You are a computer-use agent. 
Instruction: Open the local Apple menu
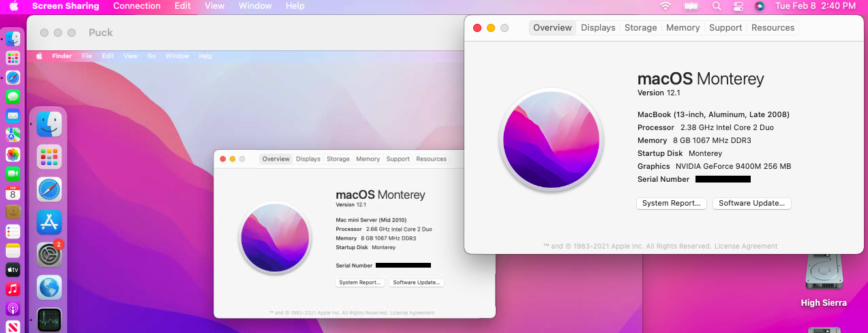click(14, 6)
